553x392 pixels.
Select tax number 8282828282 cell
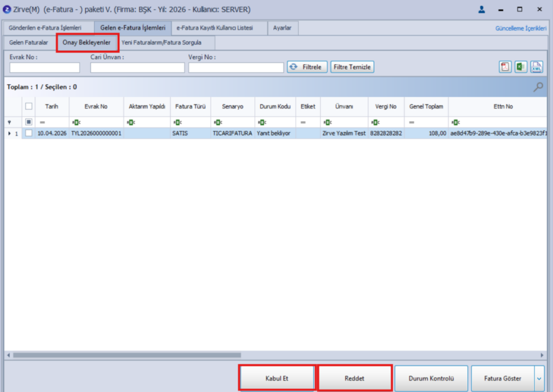point(386,133)
